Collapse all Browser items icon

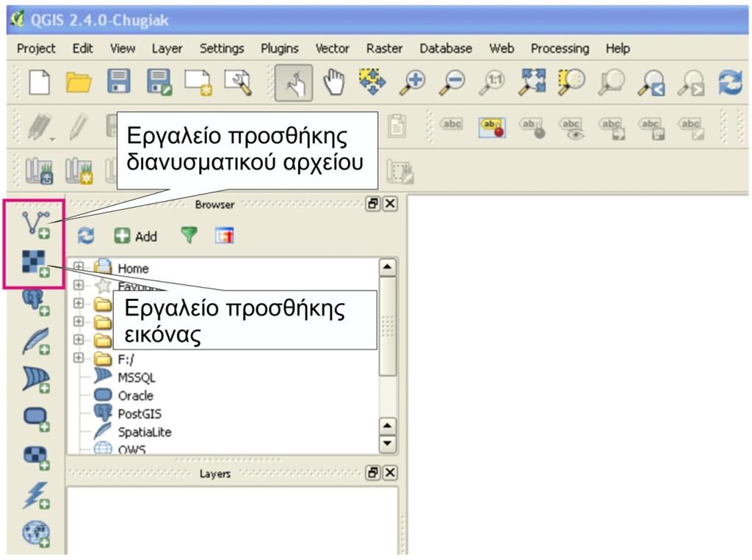(x=225, y=236)
